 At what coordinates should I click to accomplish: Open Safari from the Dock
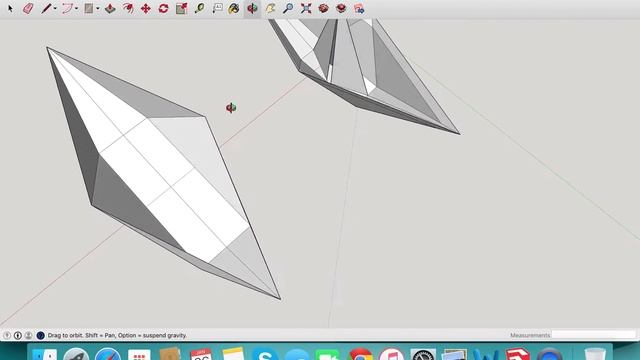[108, 353]
